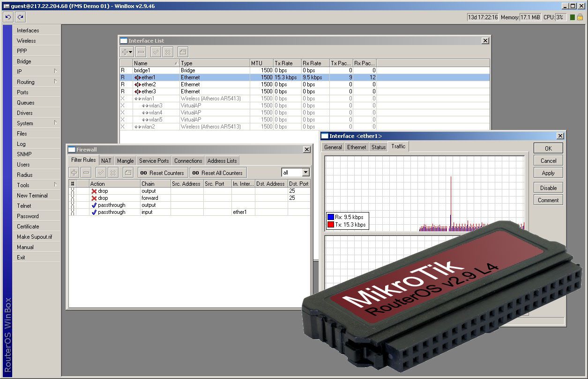The height and width of the screenshot is (379, 588).
Task: Click the comment button in Firewall toolbar
Action: [x=128, y=172]
